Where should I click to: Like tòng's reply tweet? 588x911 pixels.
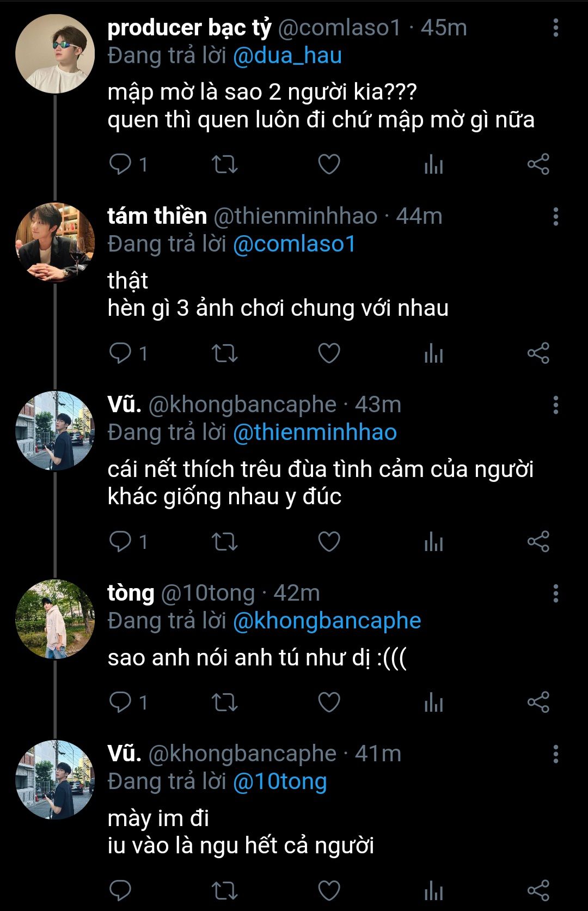[x=329, y=702]
